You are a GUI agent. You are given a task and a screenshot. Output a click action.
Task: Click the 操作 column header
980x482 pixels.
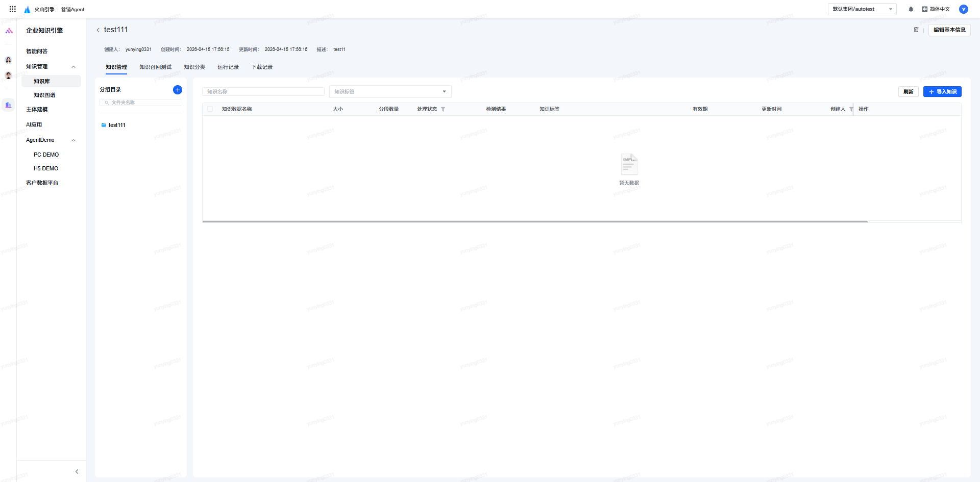point(864,109)
